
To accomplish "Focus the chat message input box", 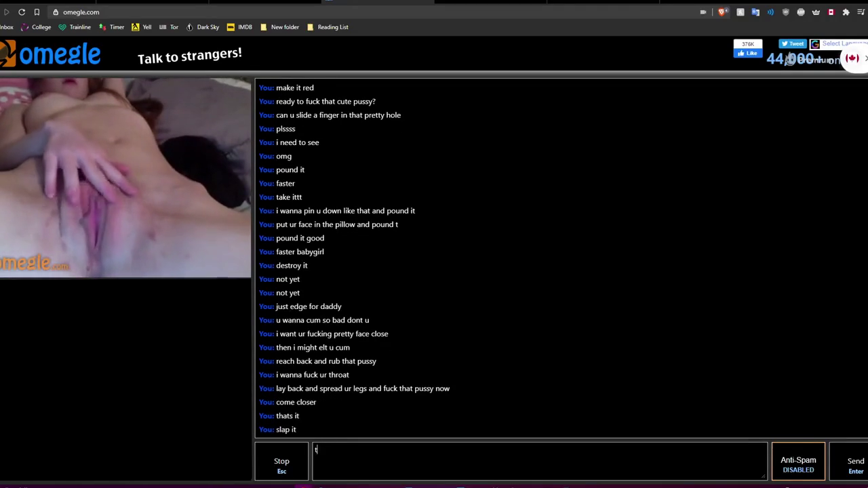I will (x=540, y=462).
